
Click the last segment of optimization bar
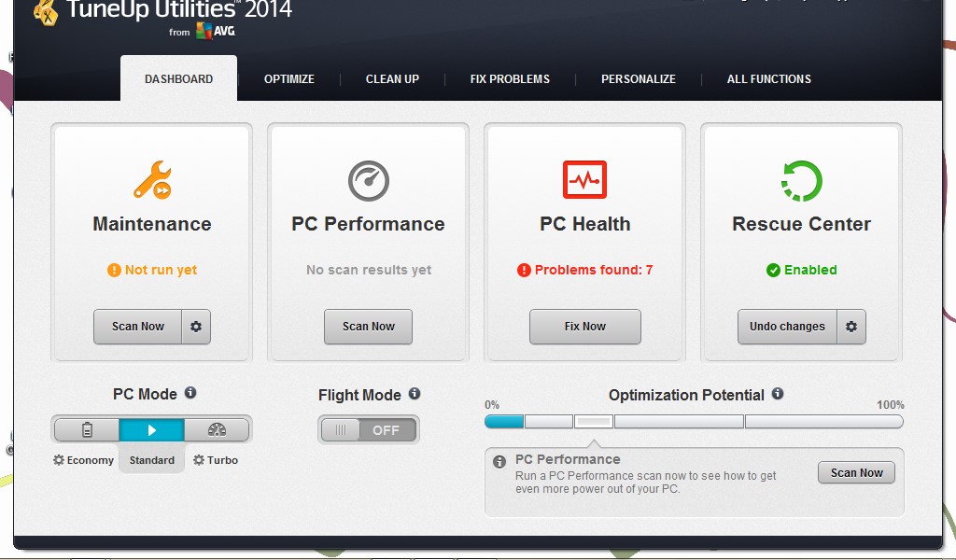click(x=823, y=422)
